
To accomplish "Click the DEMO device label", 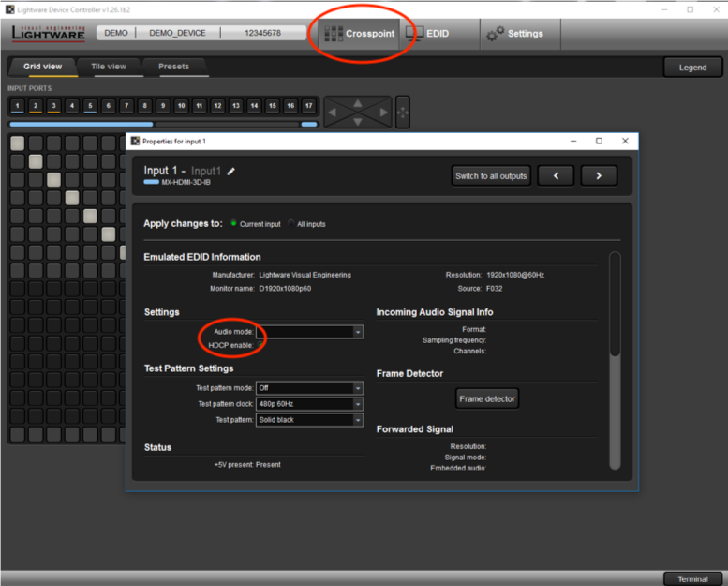I will pyautogui.click(x=116, y=33).
